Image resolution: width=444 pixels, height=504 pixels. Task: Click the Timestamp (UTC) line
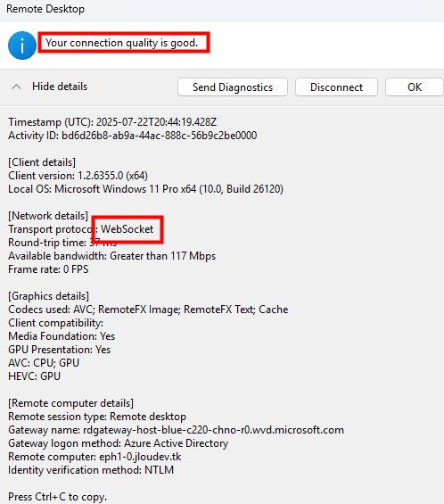[x=112, y=122]
